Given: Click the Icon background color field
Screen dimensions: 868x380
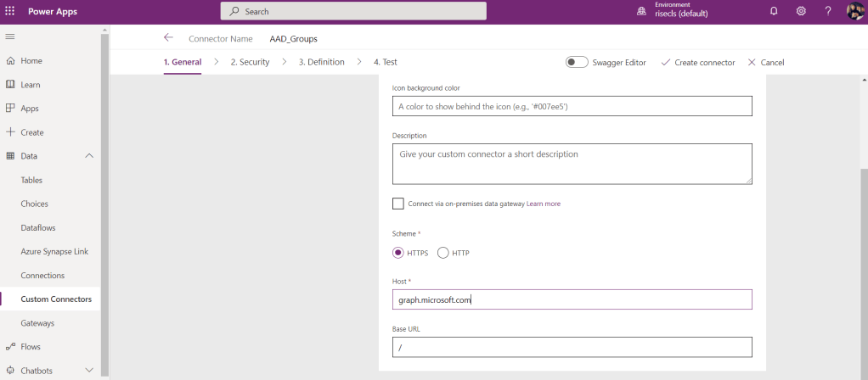Looking at the screenshot, I should click(572, 106).
